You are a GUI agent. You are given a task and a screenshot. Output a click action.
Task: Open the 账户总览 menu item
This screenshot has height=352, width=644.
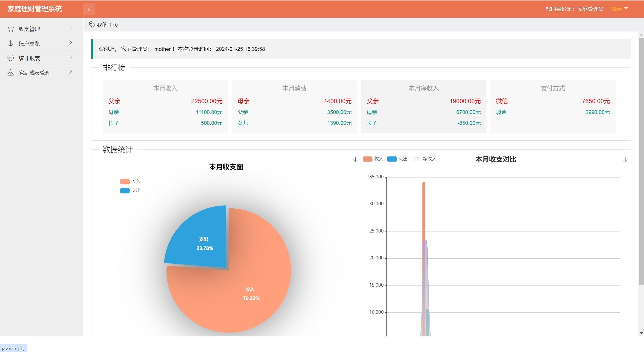[29, 44]
